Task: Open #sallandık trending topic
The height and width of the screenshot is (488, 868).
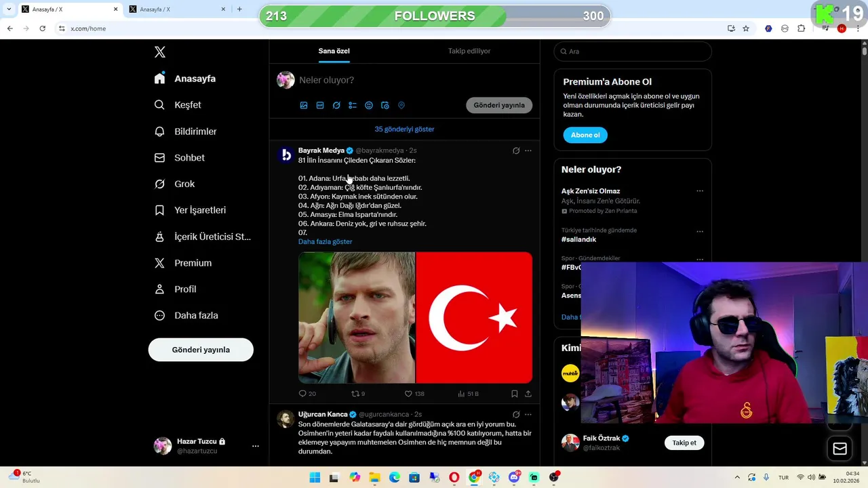Action: click(578, 239)
